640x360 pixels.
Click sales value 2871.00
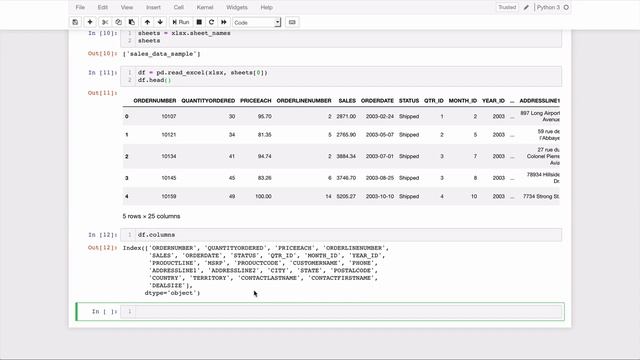point(346,116)
